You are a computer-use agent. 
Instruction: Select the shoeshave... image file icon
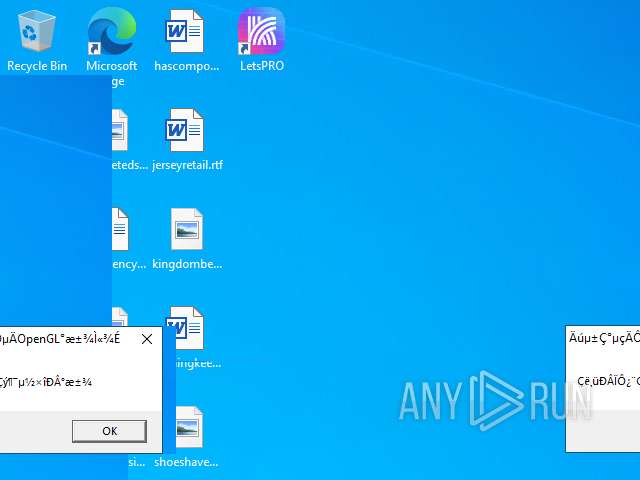pyautogui.click(x=190, y=427)
